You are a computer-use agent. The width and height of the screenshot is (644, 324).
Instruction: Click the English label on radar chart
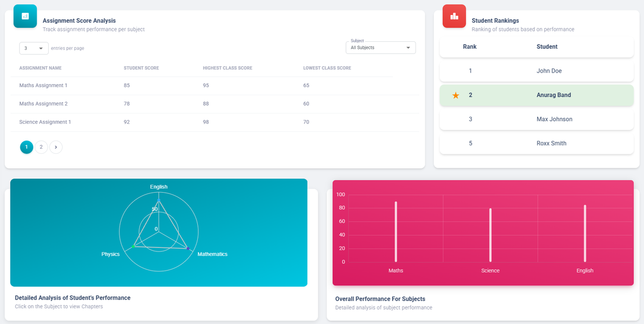point(158,187)
